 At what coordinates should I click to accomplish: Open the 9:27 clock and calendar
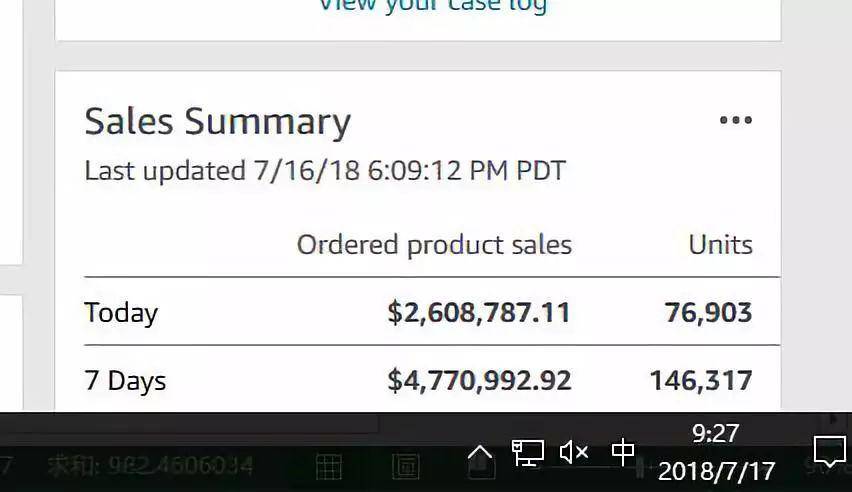point(716,452)
